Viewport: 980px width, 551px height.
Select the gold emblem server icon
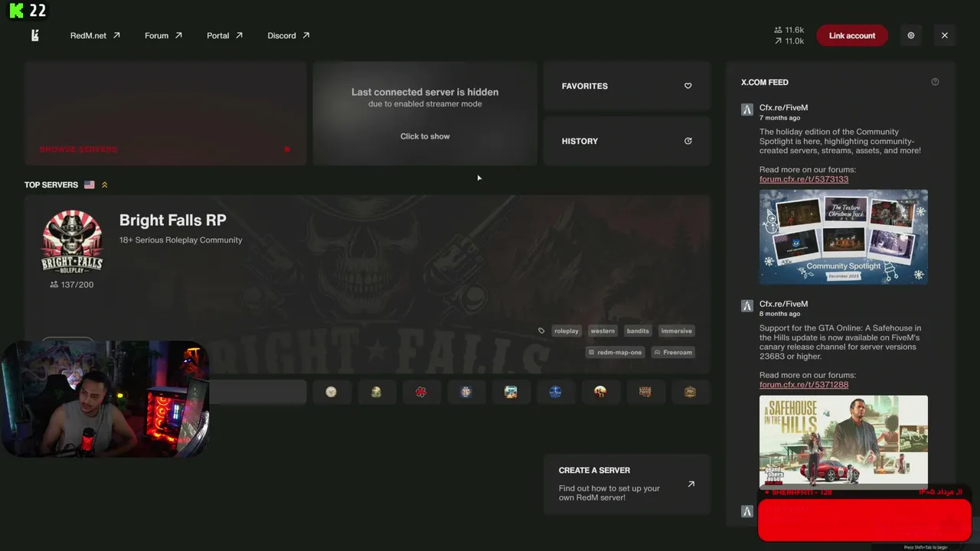[x=690, y=392]
